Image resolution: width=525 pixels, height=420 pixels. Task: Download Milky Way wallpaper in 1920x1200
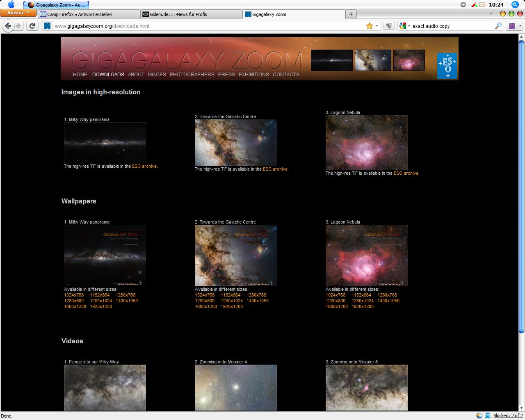point(101,307)
